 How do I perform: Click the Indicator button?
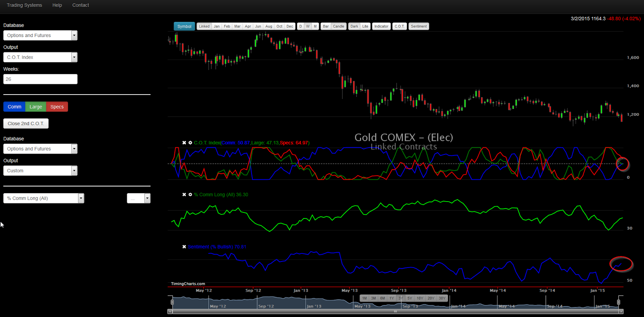click(x=381, y=26)
